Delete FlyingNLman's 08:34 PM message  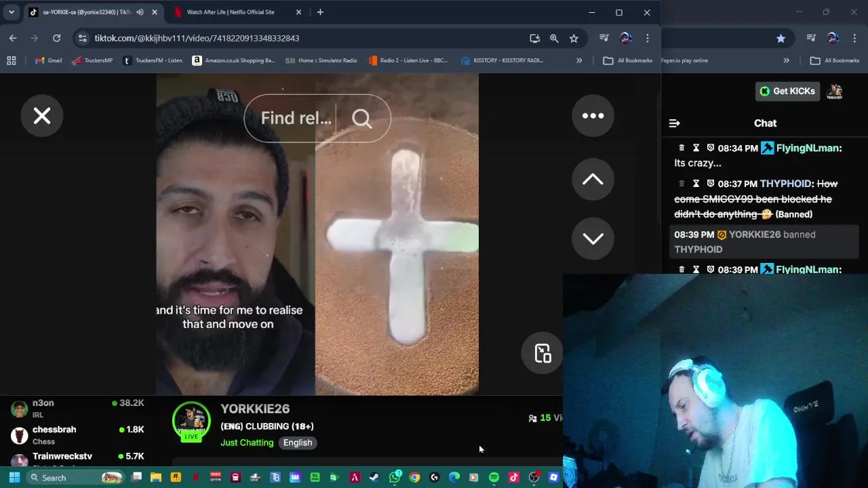click(682, 148)
